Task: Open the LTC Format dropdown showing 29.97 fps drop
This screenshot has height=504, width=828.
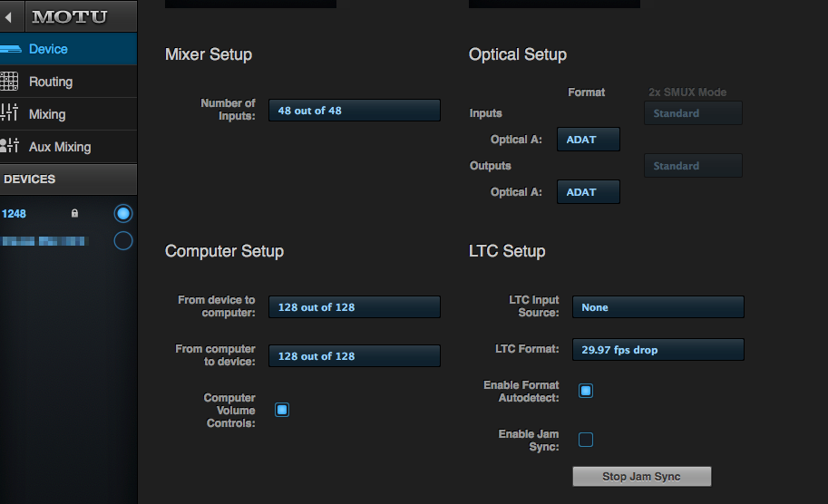Action: pyautogui.click(x=658, y=349)
